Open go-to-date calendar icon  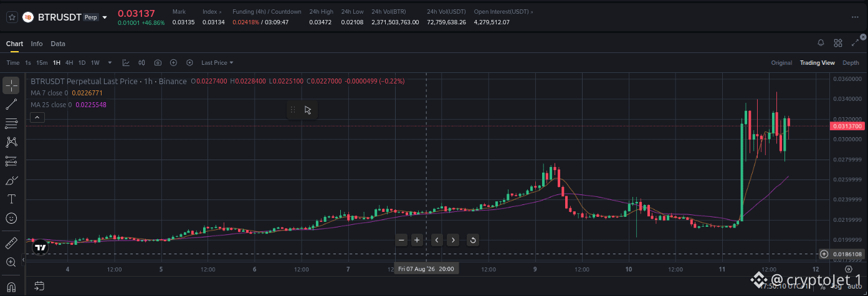click(x=39, y=287)
